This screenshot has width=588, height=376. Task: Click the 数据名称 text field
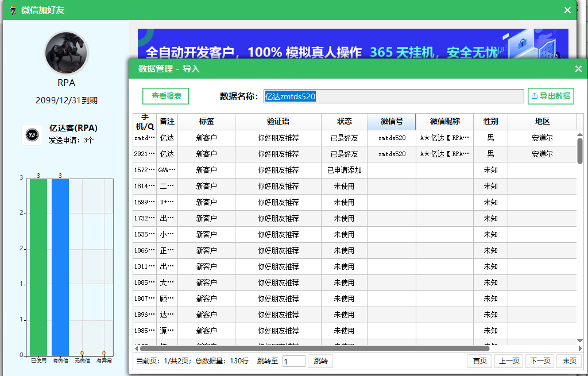point(394,96)
